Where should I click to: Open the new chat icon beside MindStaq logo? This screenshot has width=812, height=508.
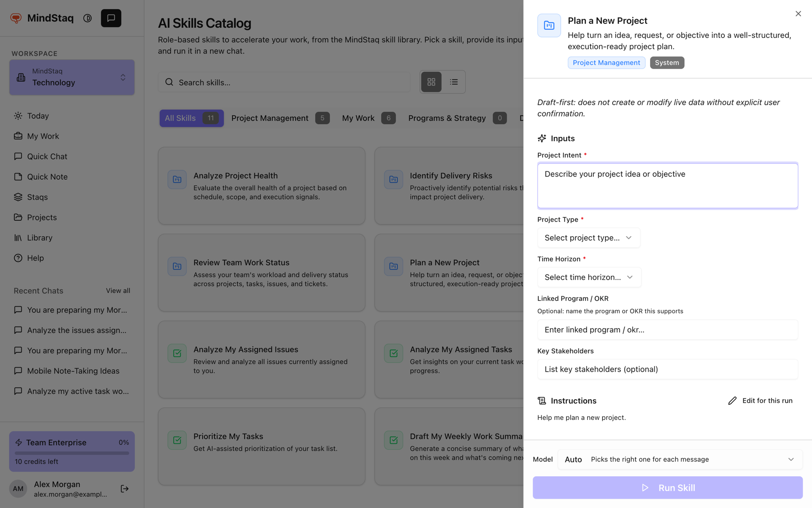point(111,18)
